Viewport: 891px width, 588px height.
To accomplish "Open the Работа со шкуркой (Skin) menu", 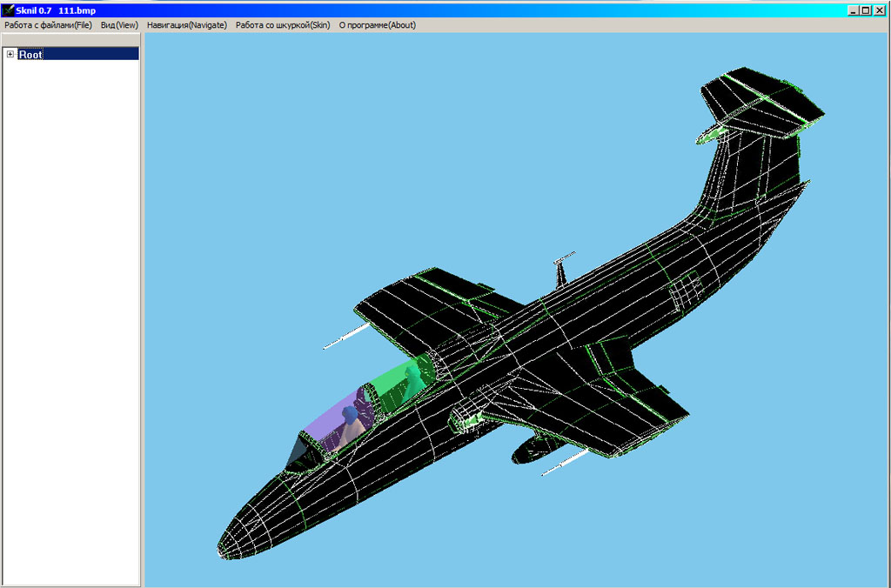I will pyautogui.click(x=283, y=25).
